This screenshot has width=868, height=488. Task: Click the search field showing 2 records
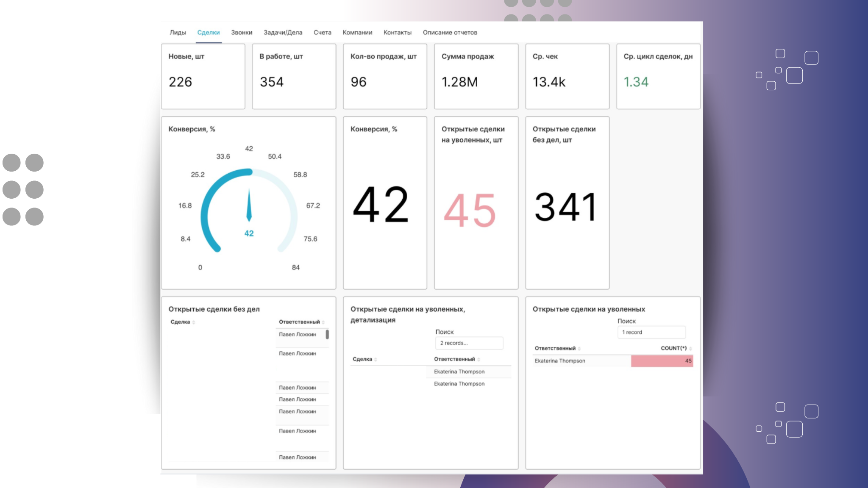(x=469, y=343)
